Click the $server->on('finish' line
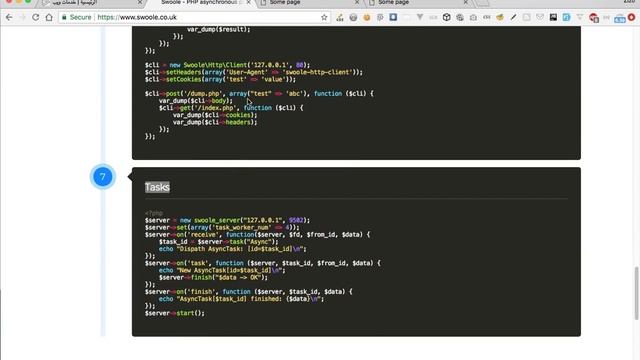The width and height of the screenshot is (640, 360). point(249,291)
